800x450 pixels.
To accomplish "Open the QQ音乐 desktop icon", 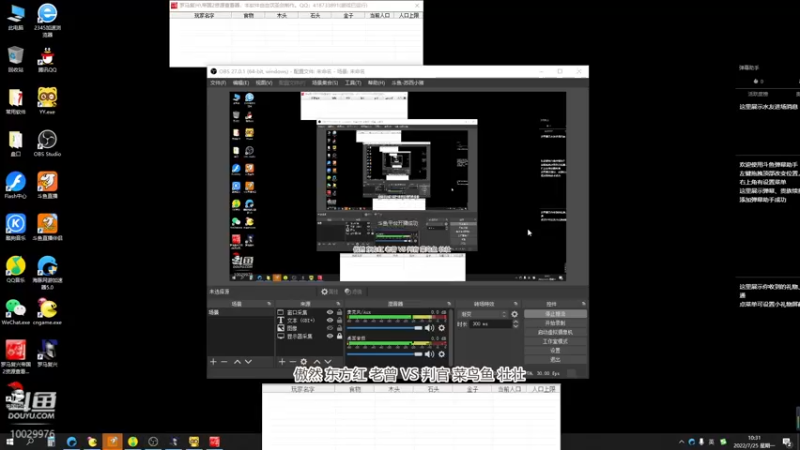I will (x=16, y=269).
